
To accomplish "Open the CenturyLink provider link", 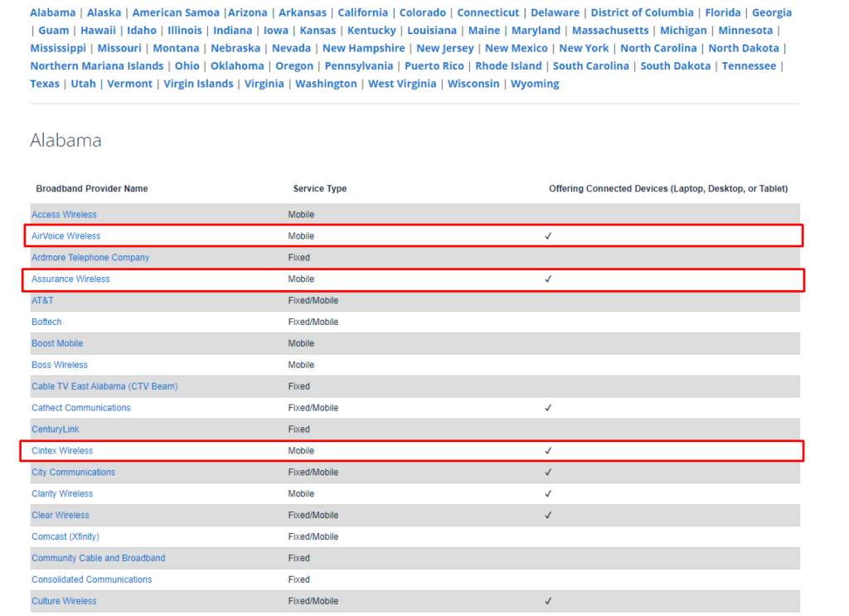I will tap(56, 429).
